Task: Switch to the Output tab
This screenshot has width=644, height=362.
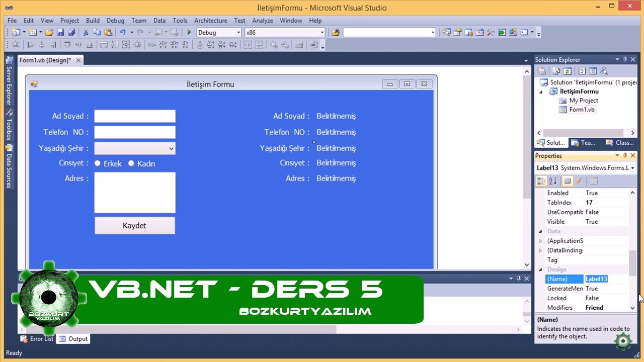Action: point(73,339)
